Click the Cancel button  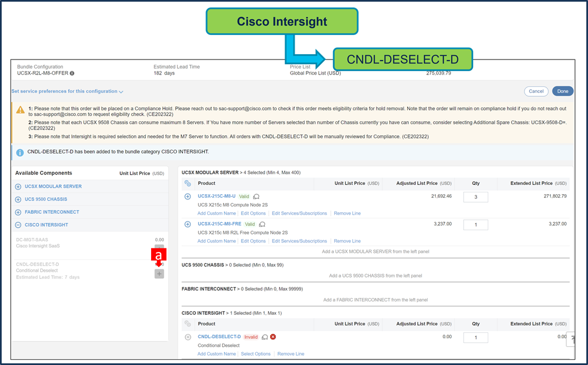(x=536, y=91)
